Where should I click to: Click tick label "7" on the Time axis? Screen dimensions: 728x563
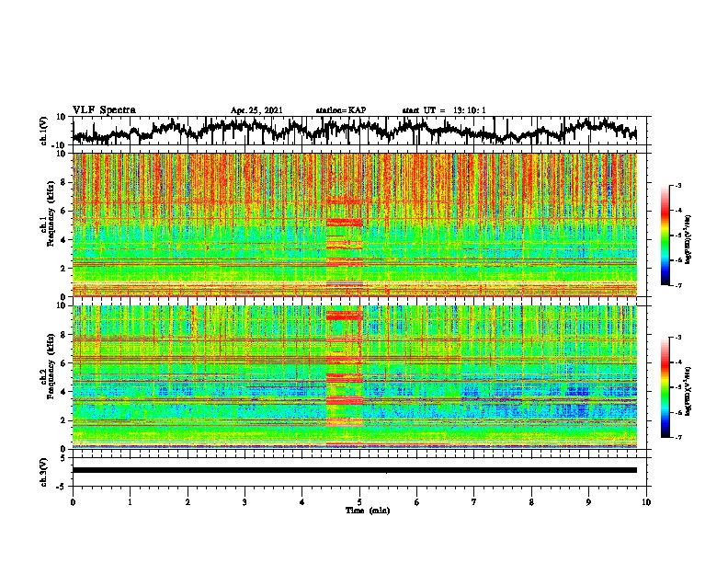[x=474, y=502]
